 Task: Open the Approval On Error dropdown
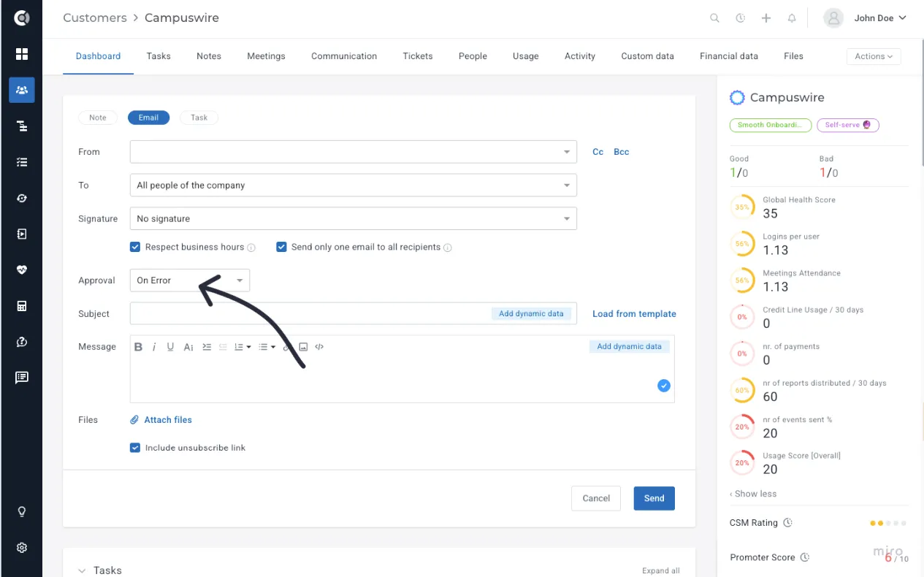click(190, 280)
